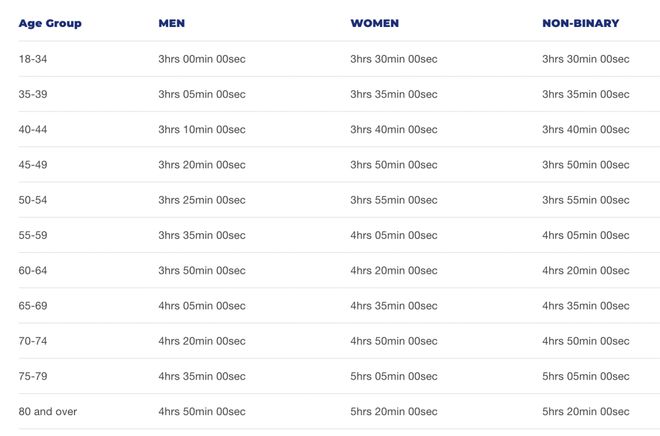
Task: Click men's 3hrs 00min 00sec time
Action: 202,59
